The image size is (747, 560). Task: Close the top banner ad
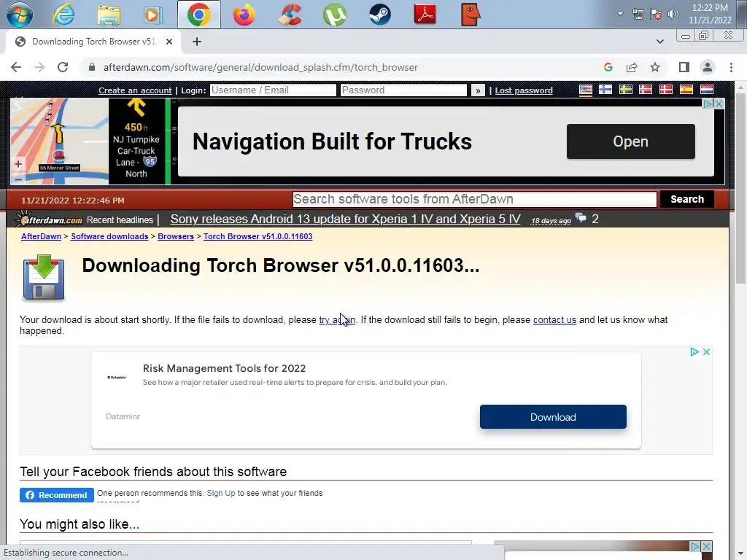[x=719, y=104]
